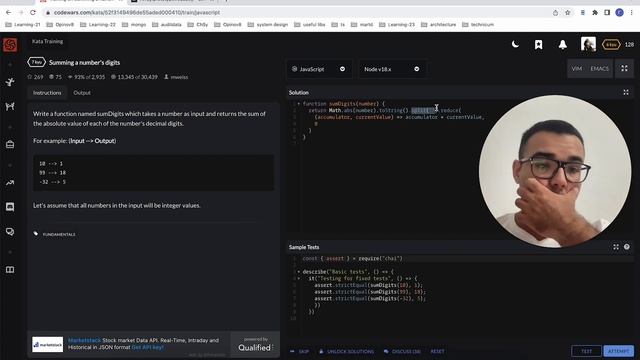Open the trending-arrow leaderboard icon in sidebar
This screenshot has height=360, width=640.
[10, 183]
